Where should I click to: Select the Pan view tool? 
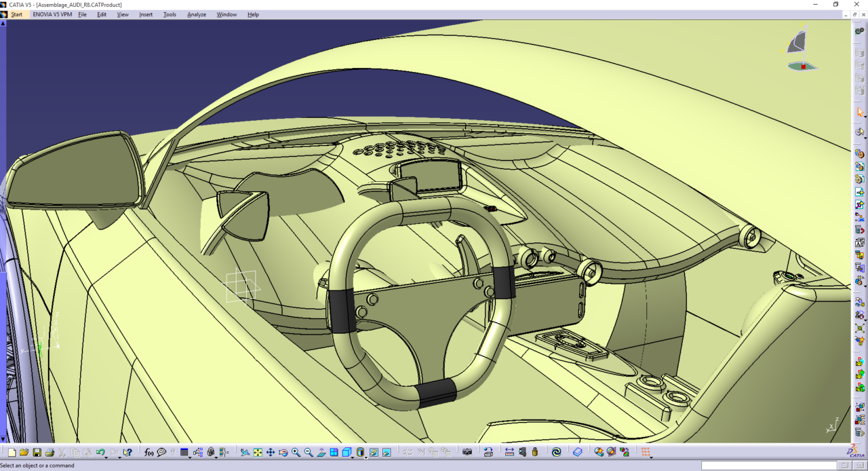[271, 452]
